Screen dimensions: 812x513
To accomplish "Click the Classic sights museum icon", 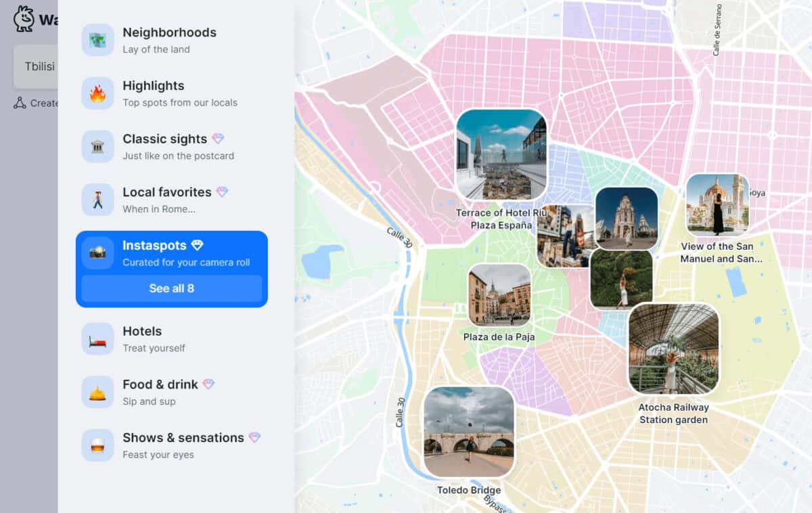I will tap(97, 146).
